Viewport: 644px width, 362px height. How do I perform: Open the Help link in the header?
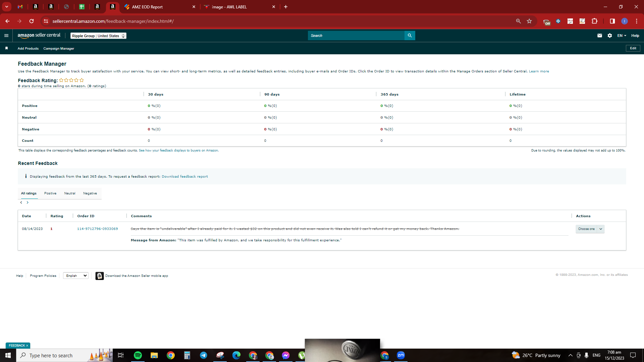coord(635,36)
